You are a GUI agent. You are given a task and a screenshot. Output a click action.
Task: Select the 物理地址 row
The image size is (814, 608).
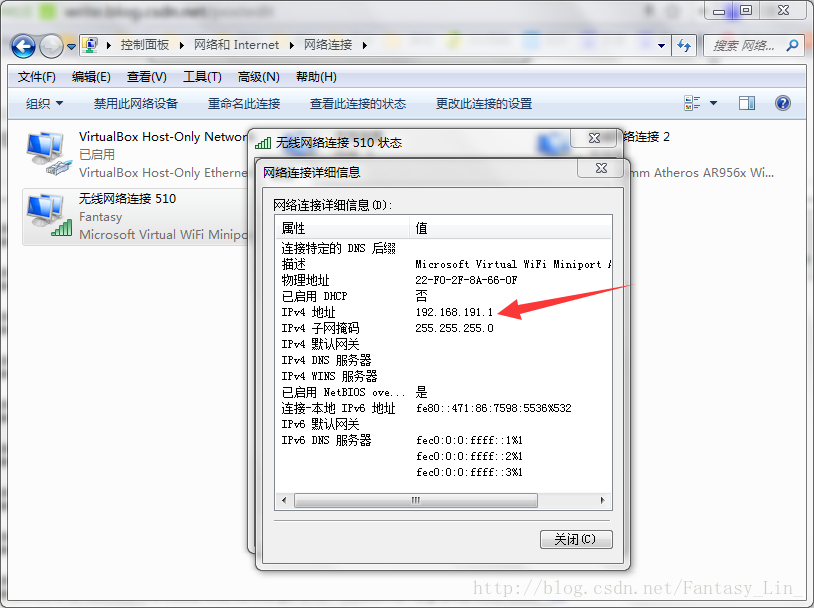(444, 280)
